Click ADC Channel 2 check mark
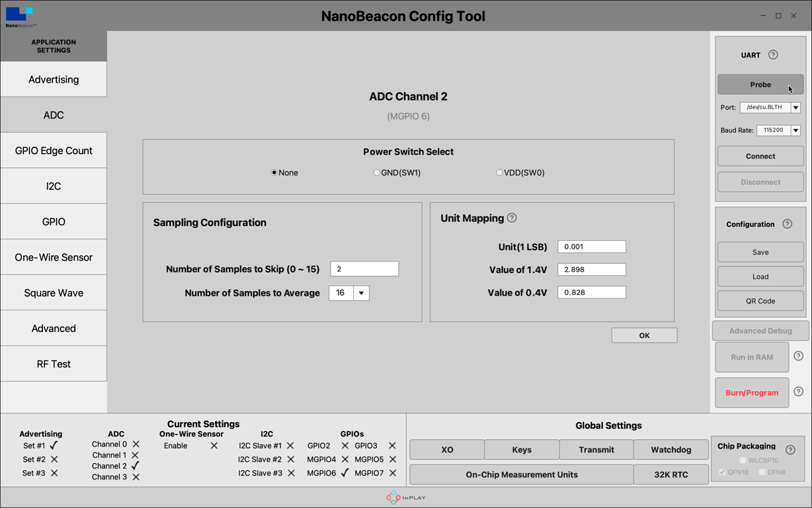 pos(136,466)
